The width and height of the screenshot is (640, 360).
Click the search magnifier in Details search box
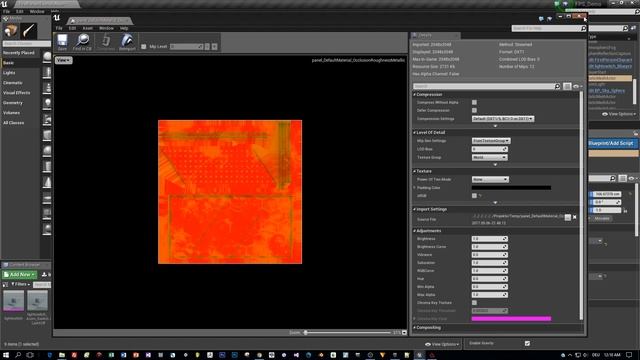(x=557, y=86)
